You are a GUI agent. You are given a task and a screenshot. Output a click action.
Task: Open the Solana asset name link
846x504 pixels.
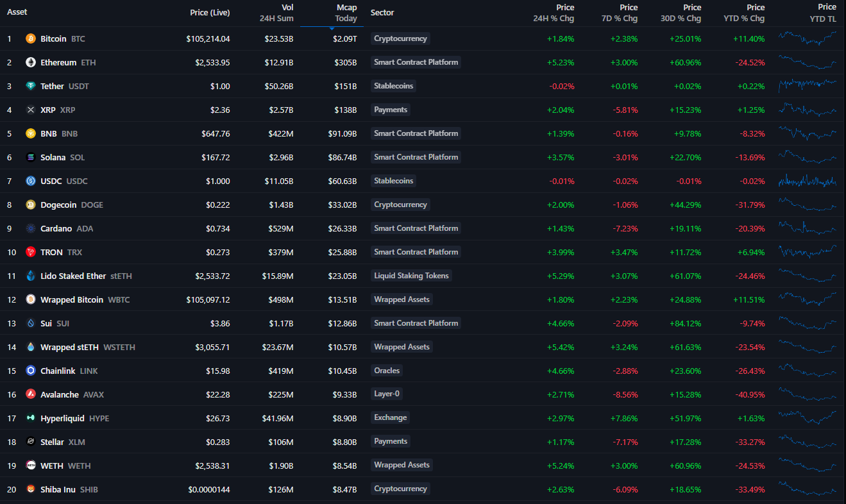coord(53,157)
